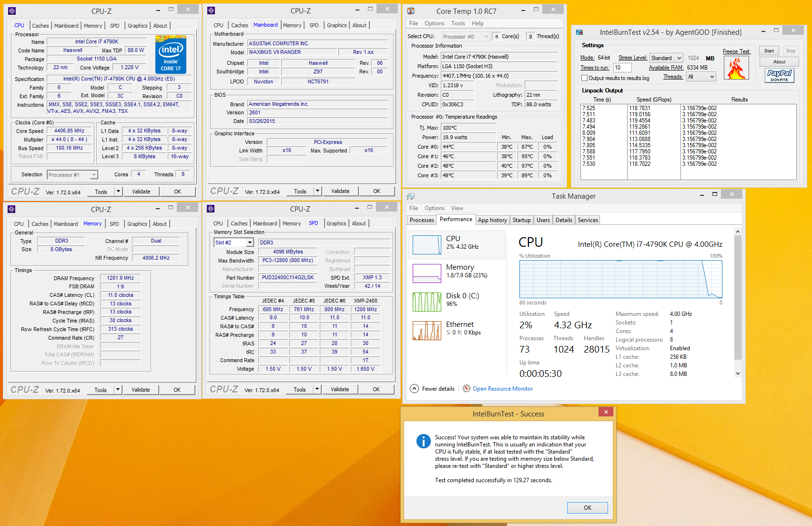Click the IntelBurnTest title bar icon
This screenshot has width=812, height=526.
click(x=579, y=32)
